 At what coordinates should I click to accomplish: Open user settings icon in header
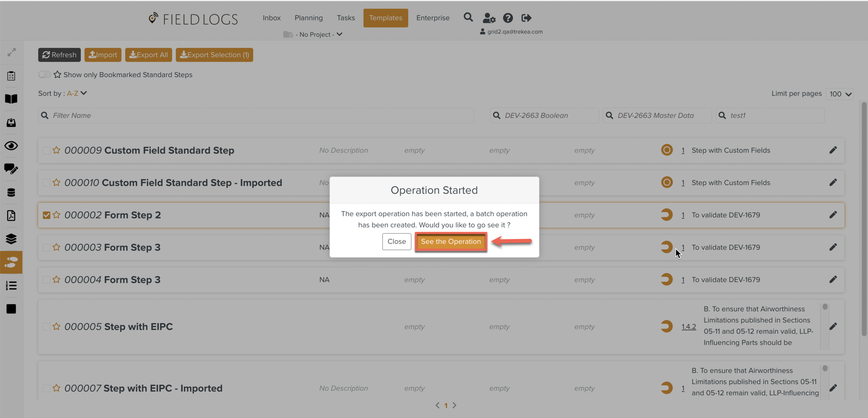click(x=489, y=18)
